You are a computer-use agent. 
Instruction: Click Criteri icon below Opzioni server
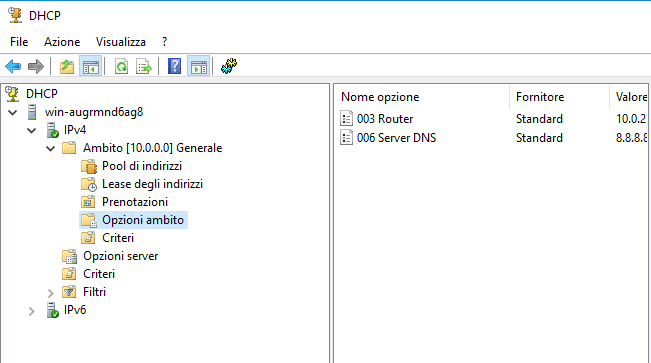[x=69, y=274]
